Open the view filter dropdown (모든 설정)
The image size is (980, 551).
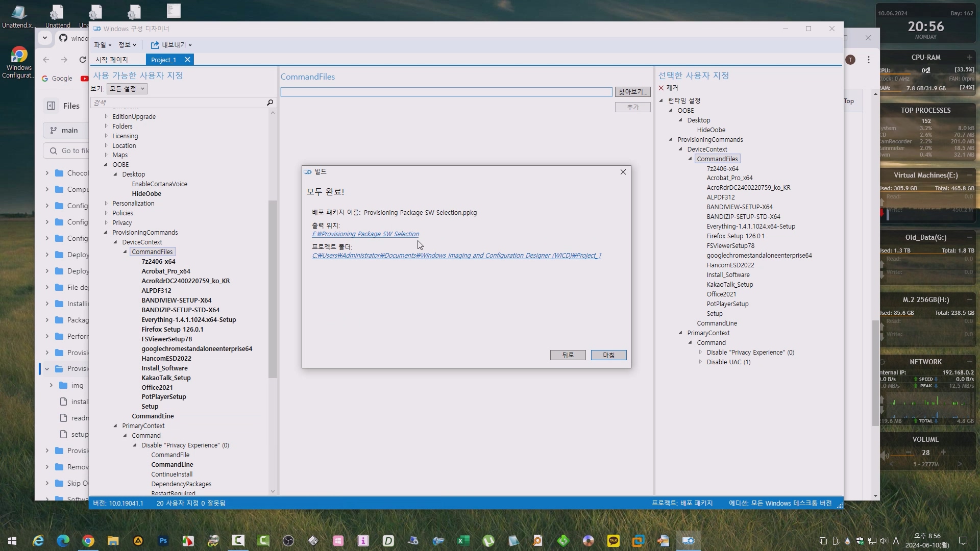[x=127, y=89]
